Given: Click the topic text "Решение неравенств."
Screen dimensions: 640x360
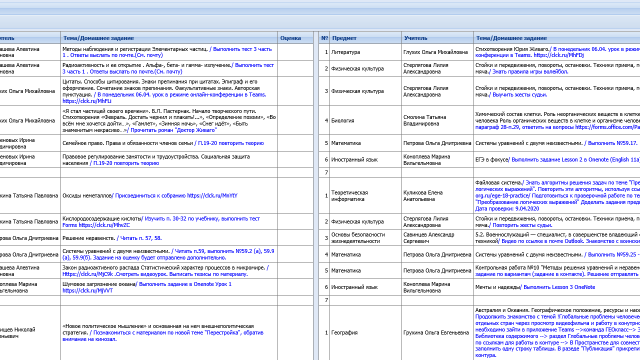Looking at the screenshot, I should 89,238.
